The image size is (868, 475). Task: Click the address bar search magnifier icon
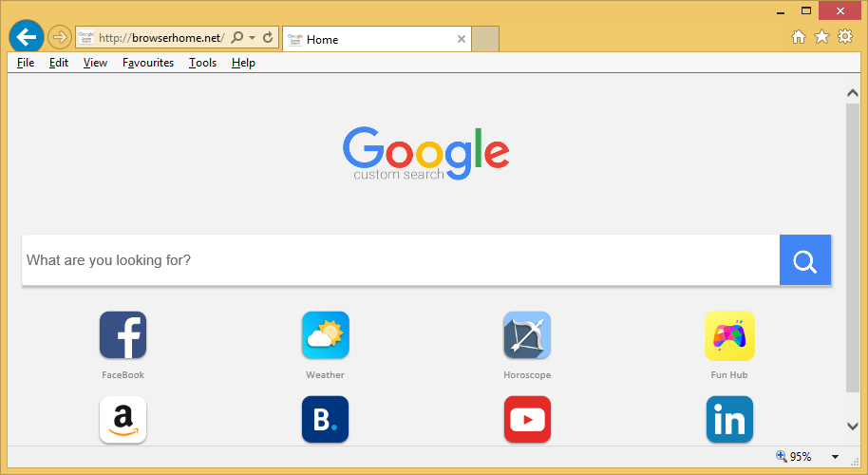coord(236,37)
